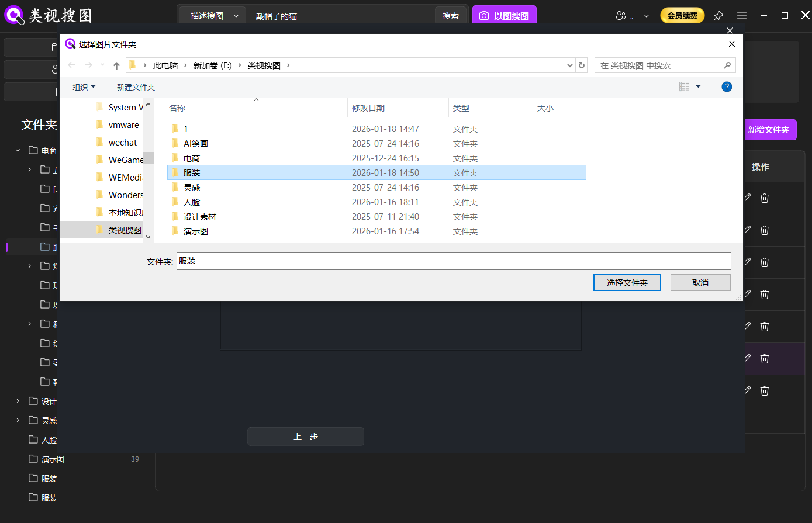This screenshot has width=812, height=523.
Task: Open the hamburger menu in the title bar
Action: [x=741, y=15]
